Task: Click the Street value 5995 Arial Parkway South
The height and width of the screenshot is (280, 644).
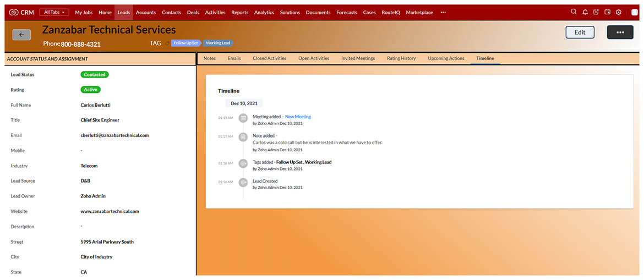Action: [107, 242]
